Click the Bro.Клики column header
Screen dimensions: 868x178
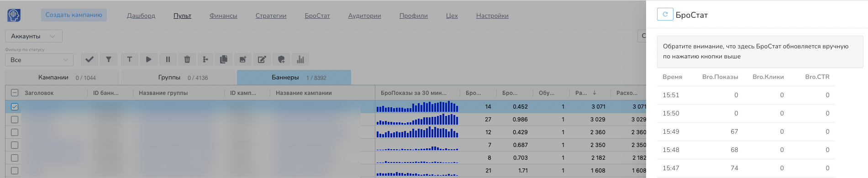point(768,77)
